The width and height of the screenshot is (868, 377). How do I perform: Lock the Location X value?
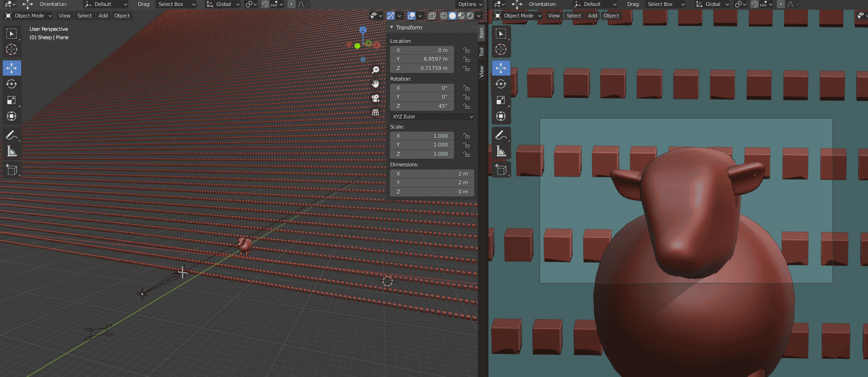[x=466, y=50]
